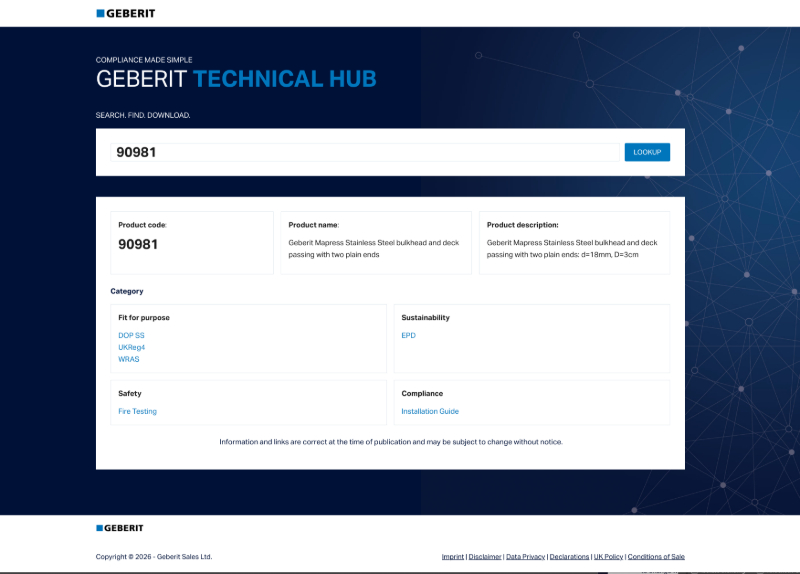
Task: Click the Geberit logo in the header
Action: click(x=126, y=13)
